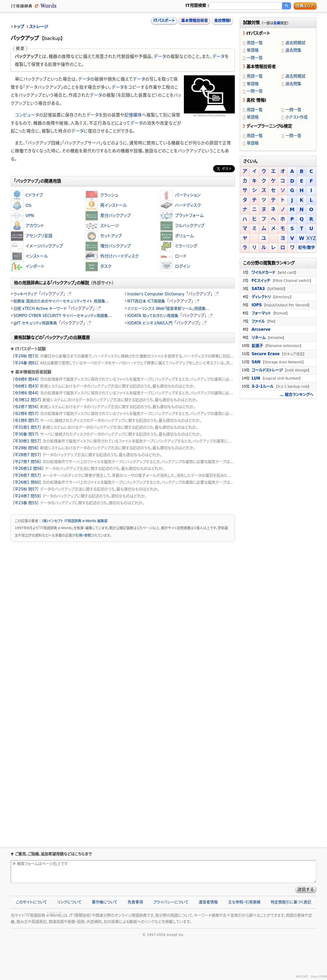Click the ログイン thumbnail icon
This screenshot has width=327, height=980.
tap(166, 267)
